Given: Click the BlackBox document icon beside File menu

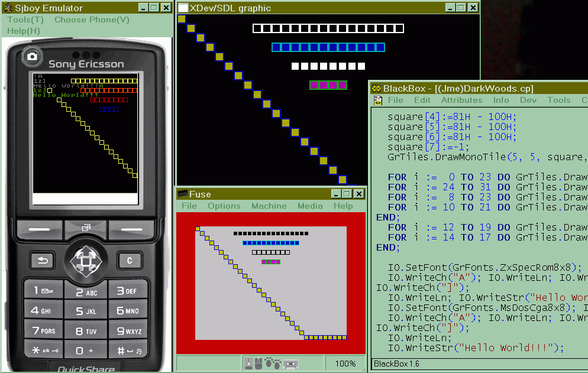Looking at the screenshot, I should tap(377, 100).
